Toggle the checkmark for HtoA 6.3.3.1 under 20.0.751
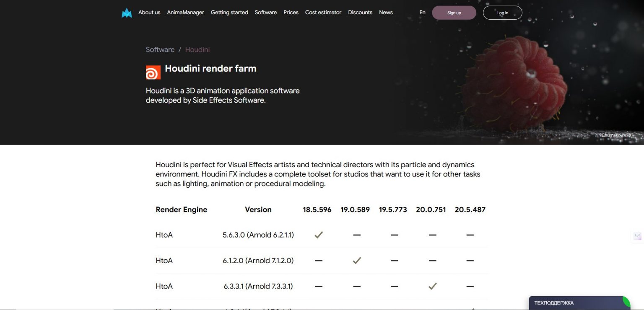This screenshot has width=644, height=310. coord(432,286)
